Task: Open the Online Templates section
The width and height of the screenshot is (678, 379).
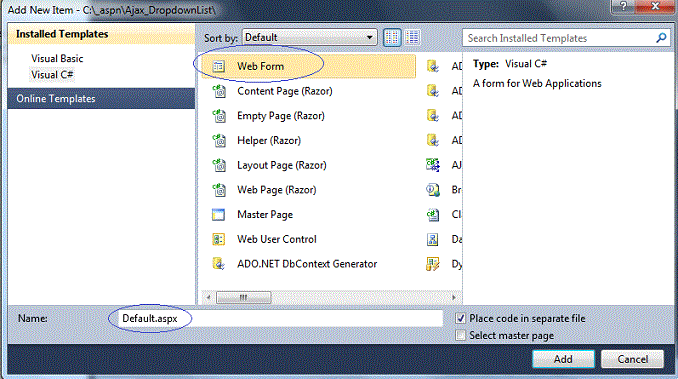Action: pyautogui.click(x=101, y=99)
